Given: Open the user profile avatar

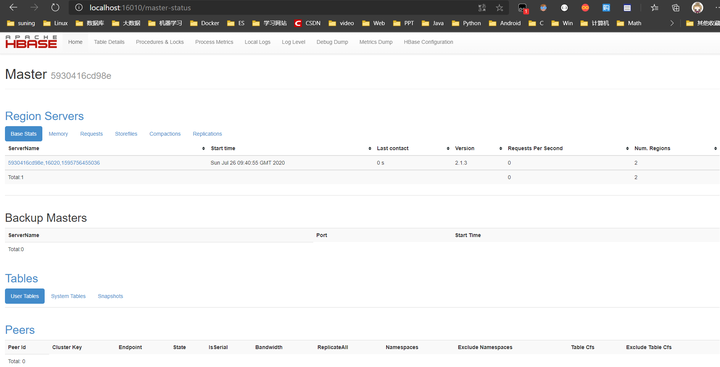Looking at the screenshot, I should [697, 7].
